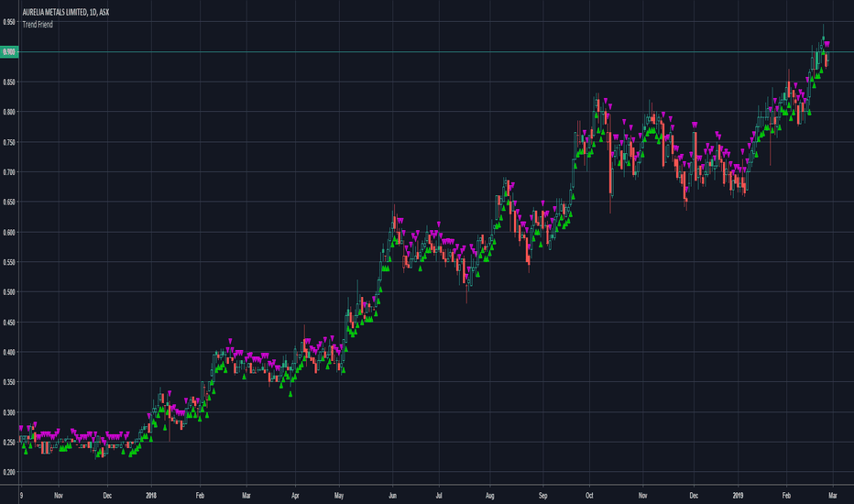
Task: Click the final Mar 2019 time axis label
Action: pyautogui.click(x=832, y=496)
